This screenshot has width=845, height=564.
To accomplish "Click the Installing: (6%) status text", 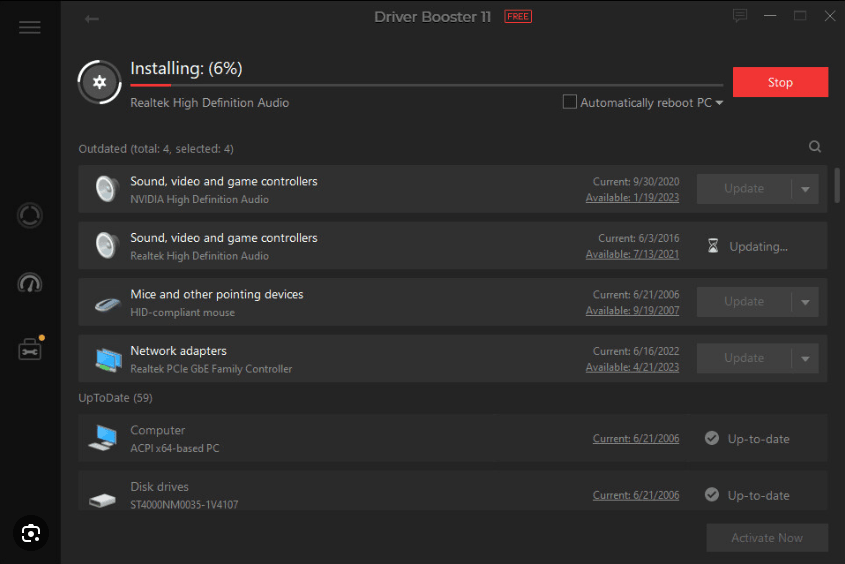I will [x=186, y=68].
